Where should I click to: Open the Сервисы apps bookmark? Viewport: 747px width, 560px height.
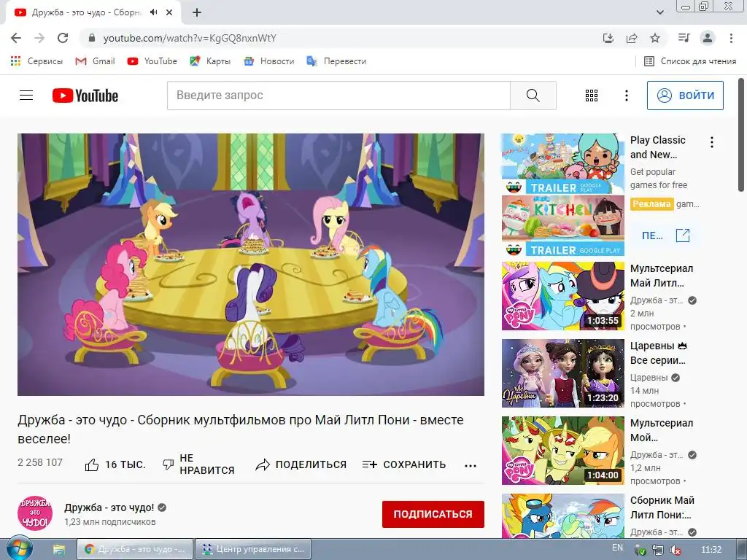(36, 61)
